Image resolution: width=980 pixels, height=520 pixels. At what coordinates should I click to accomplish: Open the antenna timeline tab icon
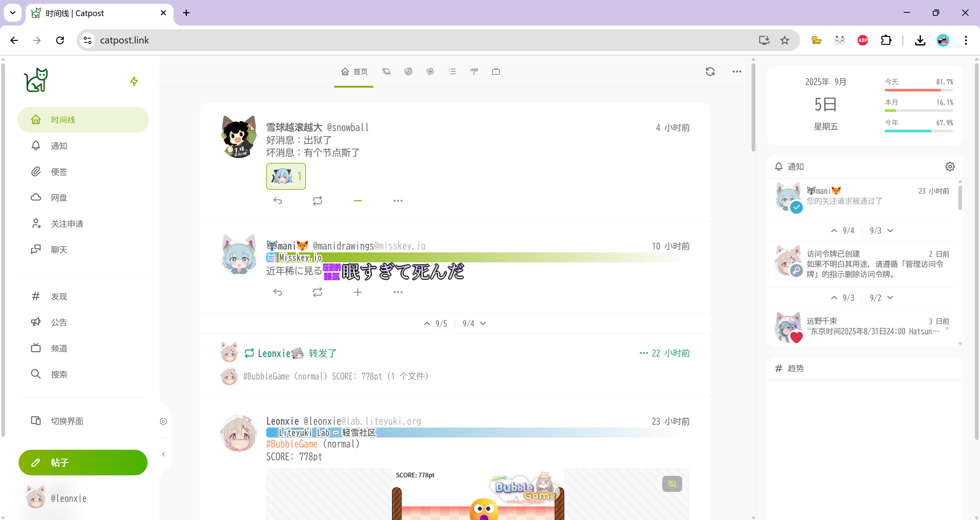point(474,71)
